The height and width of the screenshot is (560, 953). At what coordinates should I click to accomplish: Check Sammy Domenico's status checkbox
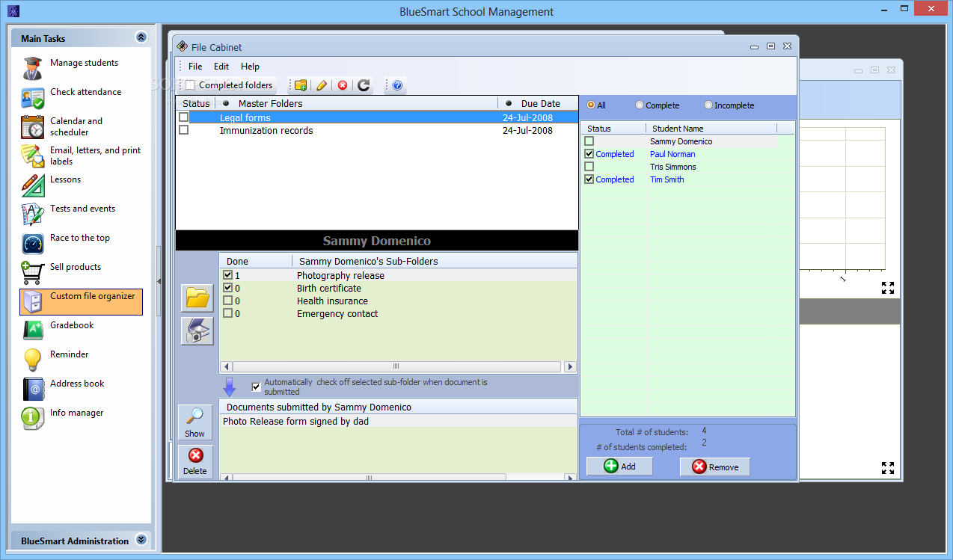coord(589,141)
